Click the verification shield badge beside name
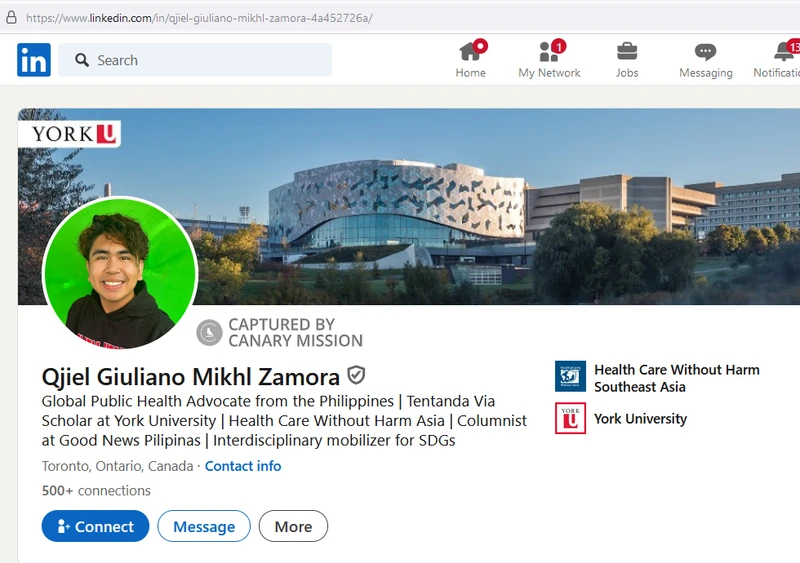Screen dimensions: 800x563 click(x=356, y=375)
